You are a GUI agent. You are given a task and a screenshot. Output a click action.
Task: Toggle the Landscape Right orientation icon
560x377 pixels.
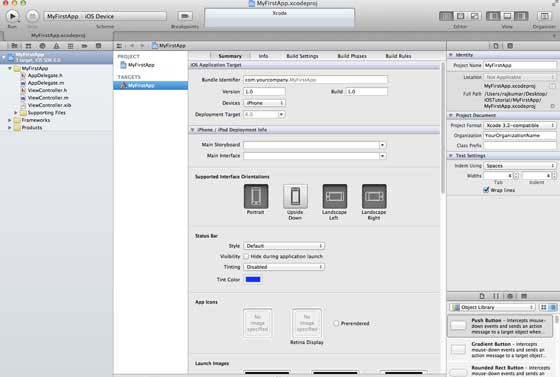(x=374, y=196)
